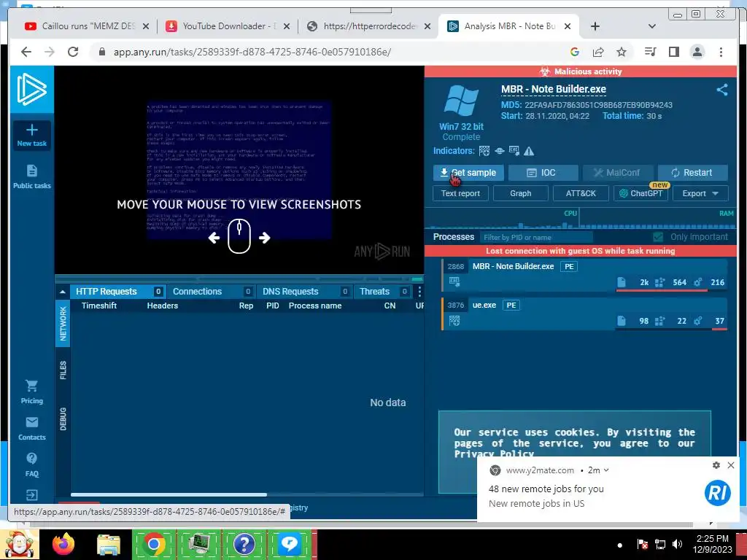Reload the page
The image size is (747, 560).
(x=73, y=52)
